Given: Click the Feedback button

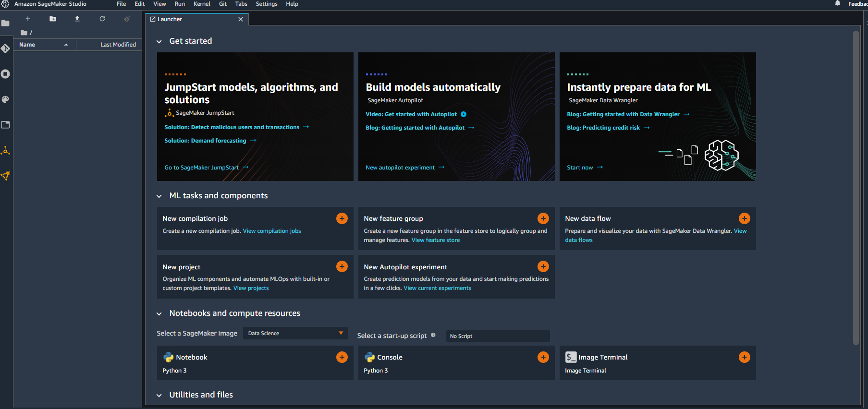Looking at the screenshot, I should 857,4.
